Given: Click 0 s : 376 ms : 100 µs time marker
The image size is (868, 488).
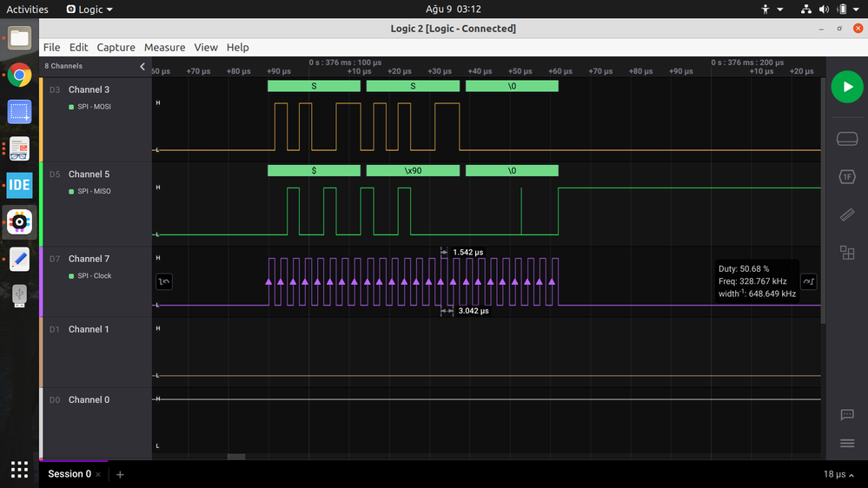Looking at the screenshot, I should (x=345, y=63).
